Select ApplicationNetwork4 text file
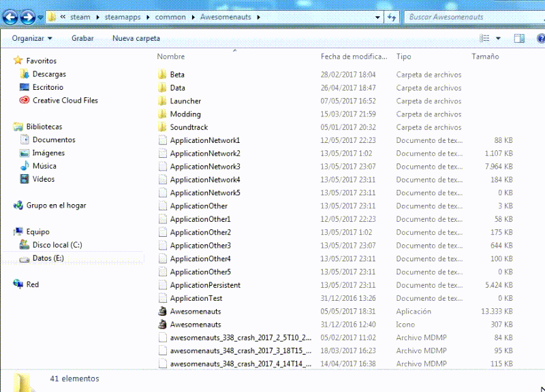 [x=205, y=180]
